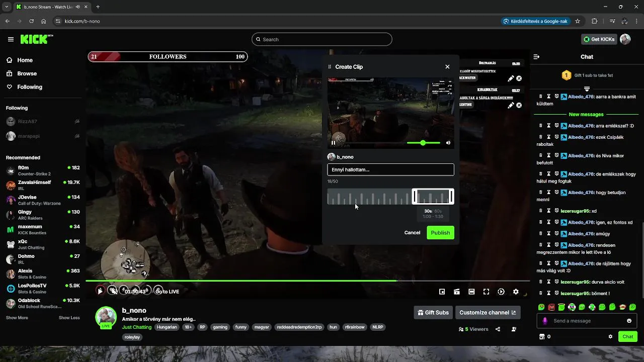Click the stream mute volume icon

(114, 291)
